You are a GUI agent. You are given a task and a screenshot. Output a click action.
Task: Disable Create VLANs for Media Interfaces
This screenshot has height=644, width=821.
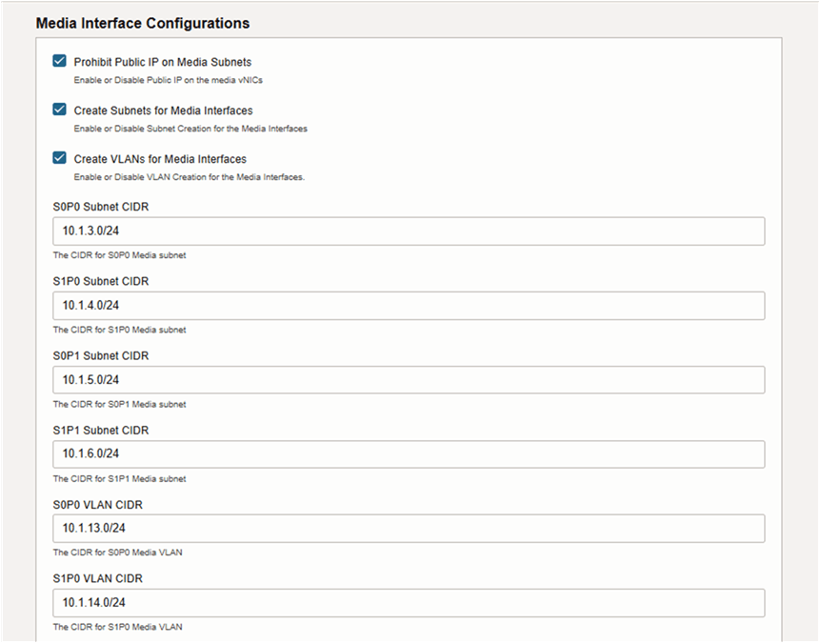(59, 158)
